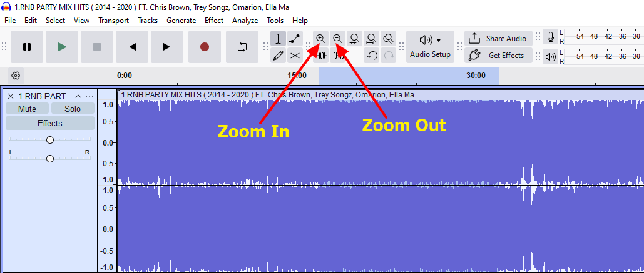Open the View menu
This screenshot has width=644, height=273.
82,21
